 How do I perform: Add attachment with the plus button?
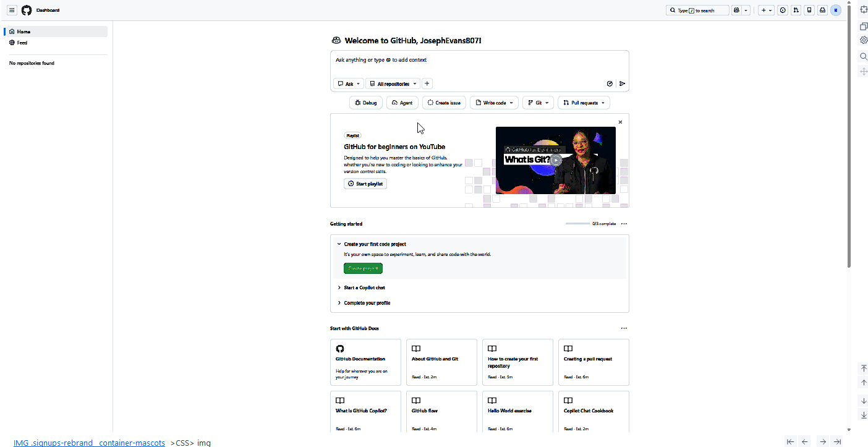(427, 83)
